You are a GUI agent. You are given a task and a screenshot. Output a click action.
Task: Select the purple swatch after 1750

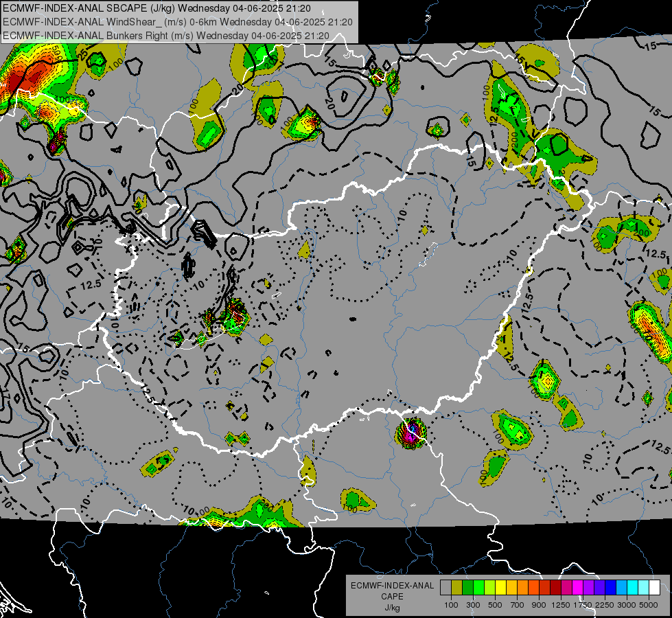[x=588, y=588]
